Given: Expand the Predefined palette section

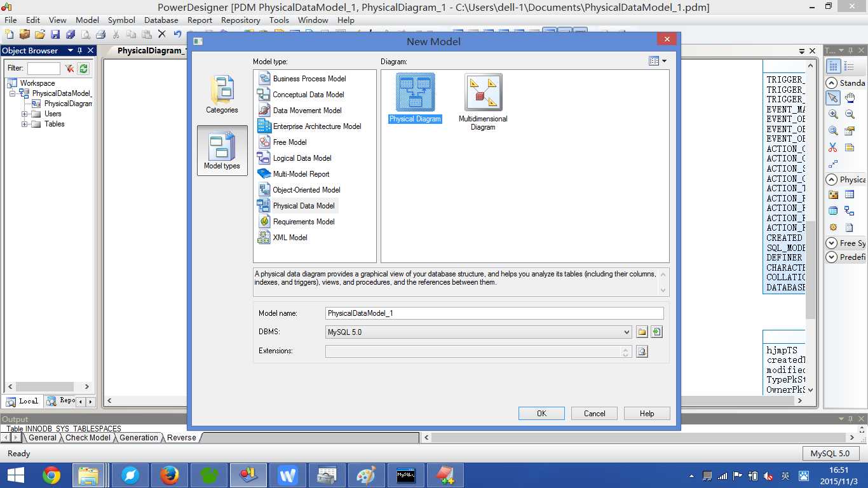Looking at the screenshot, I should (x=831, y=257).
